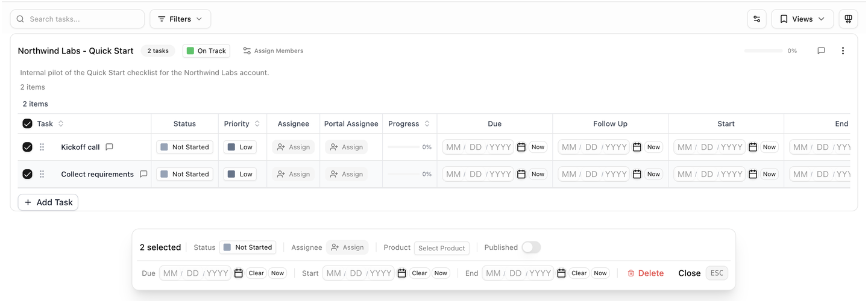Set bulk Start date to Now
Viewport: 868px width, 301px height.
(441, 273)
